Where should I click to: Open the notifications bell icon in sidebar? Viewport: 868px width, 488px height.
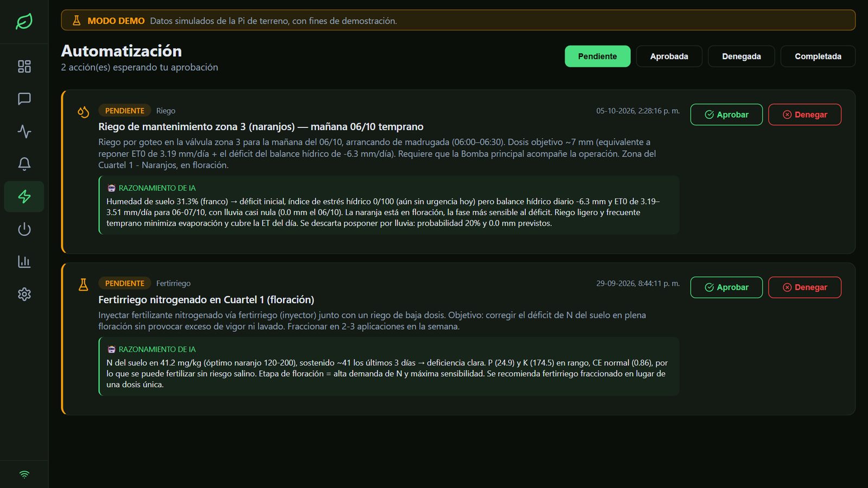24,164
